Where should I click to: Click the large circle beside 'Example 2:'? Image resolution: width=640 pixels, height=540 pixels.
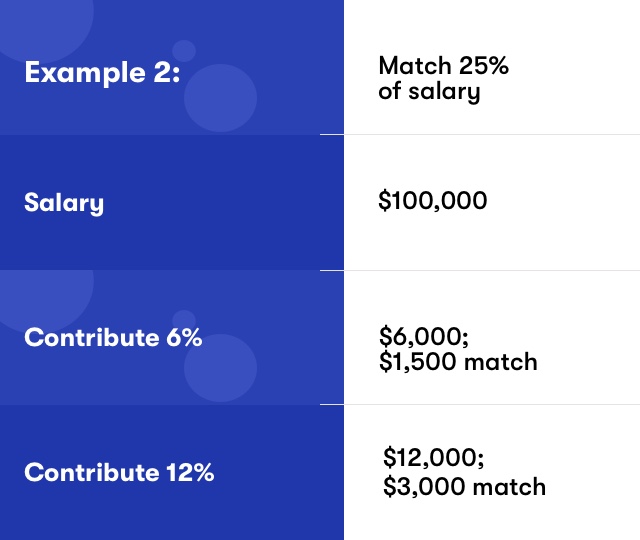[x=220, y=98]
